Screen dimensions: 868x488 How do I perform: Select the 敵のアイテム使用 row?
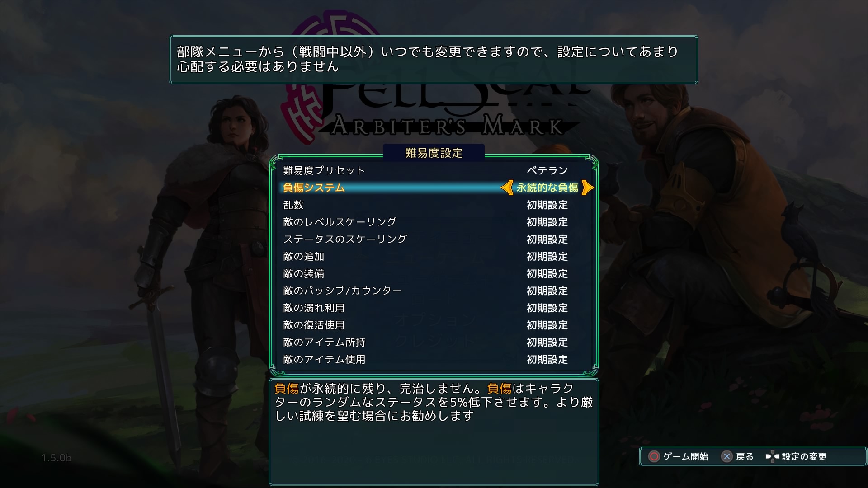tap(434, 359)
